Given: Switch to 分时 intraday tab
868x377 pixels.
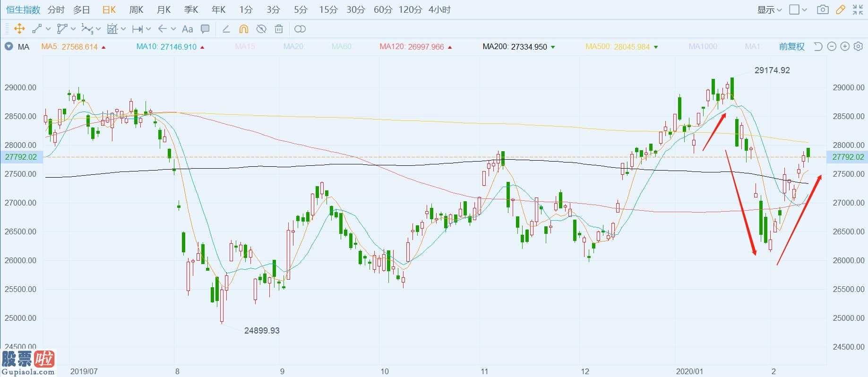Looking at the screenshot, I should point(56,9).
